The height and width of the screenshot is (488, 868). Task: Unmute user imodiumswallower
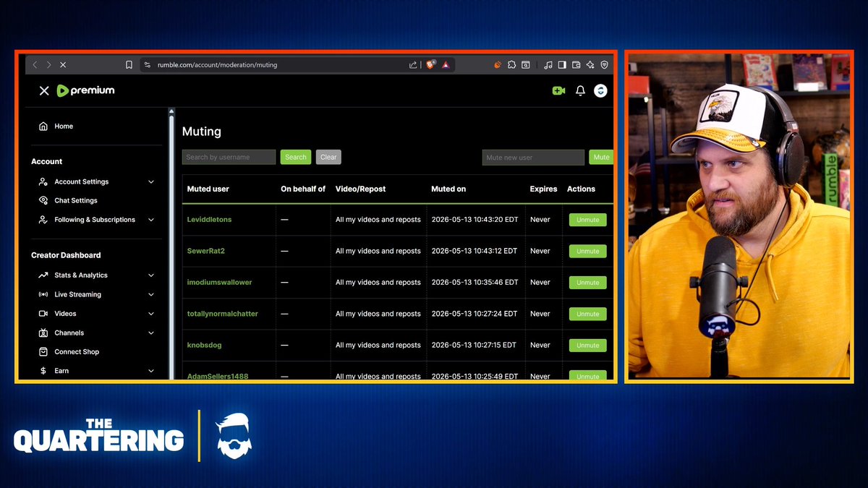point(587,283)
